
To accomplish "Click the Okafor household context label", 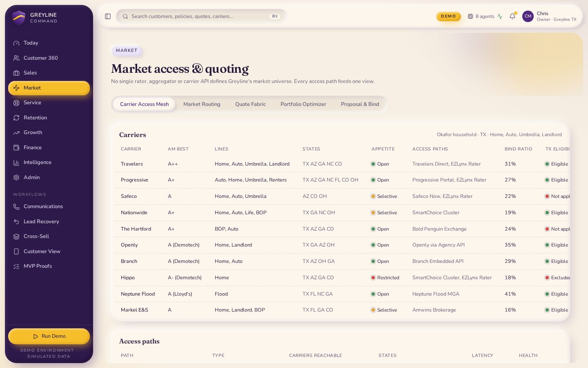I will tap(499, 135).
